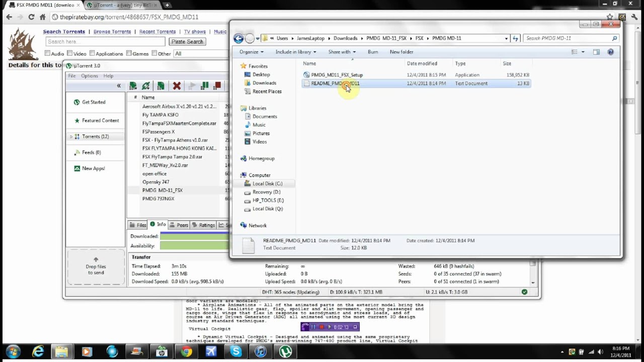
Task: Click the magnifier icon in Explorer search box
Action: 614,38
